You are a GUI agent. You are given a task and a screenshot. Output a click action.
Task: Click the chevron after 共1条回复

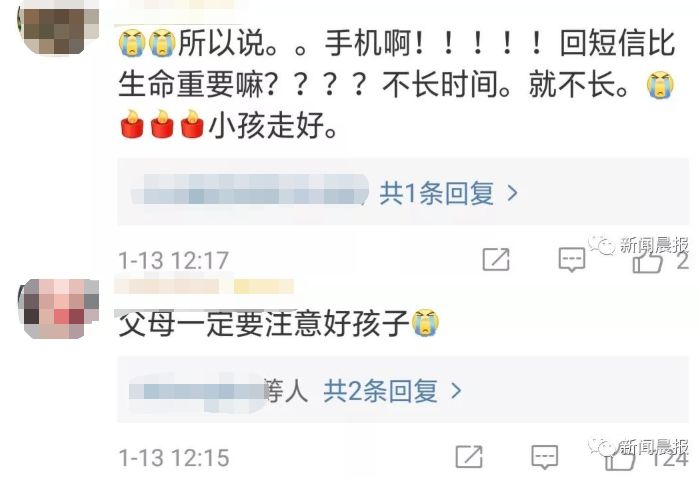point(513,194)
